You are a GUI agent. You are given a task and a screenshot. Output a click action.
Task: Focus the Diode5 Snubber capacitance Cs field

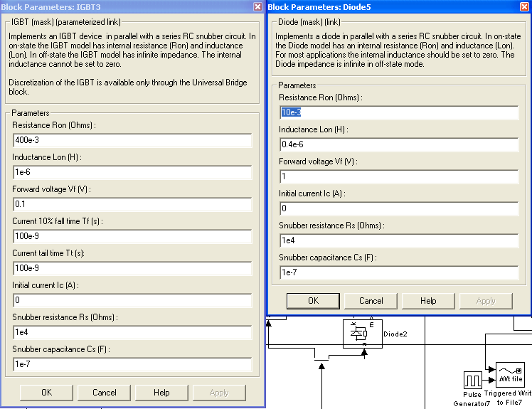[399, 272]
